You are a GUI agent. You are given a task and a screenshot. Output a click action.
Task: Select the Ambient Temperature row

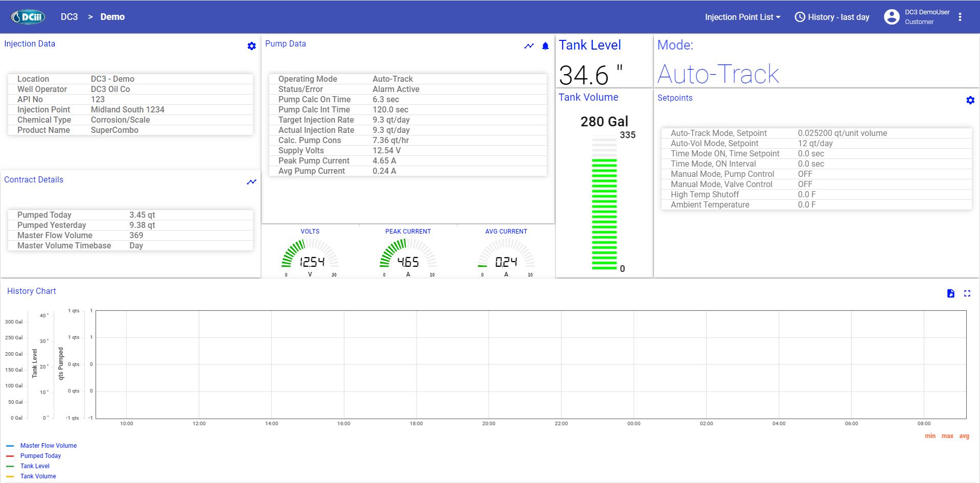tap(816, 205)
